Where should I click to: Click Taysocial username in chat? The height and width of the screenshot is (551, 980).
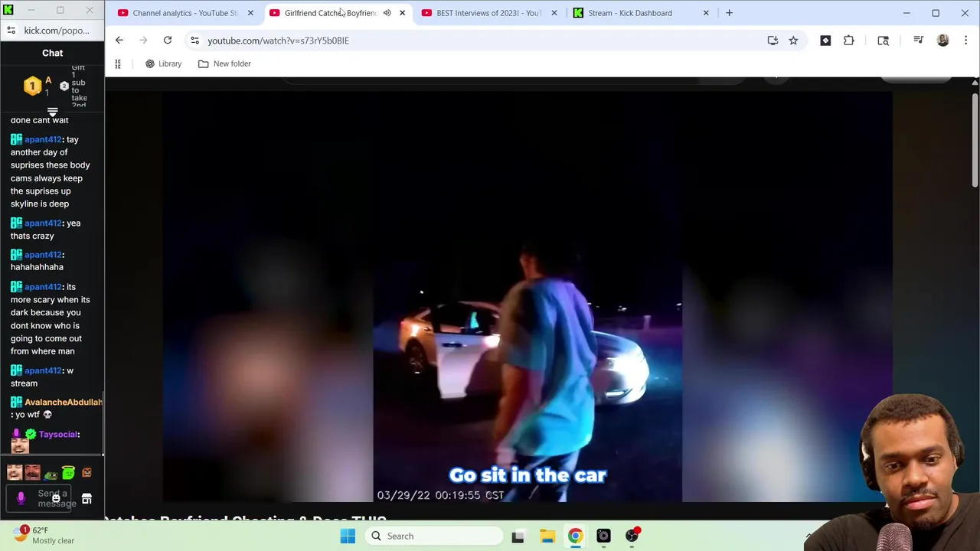click(x=58, y=434)
